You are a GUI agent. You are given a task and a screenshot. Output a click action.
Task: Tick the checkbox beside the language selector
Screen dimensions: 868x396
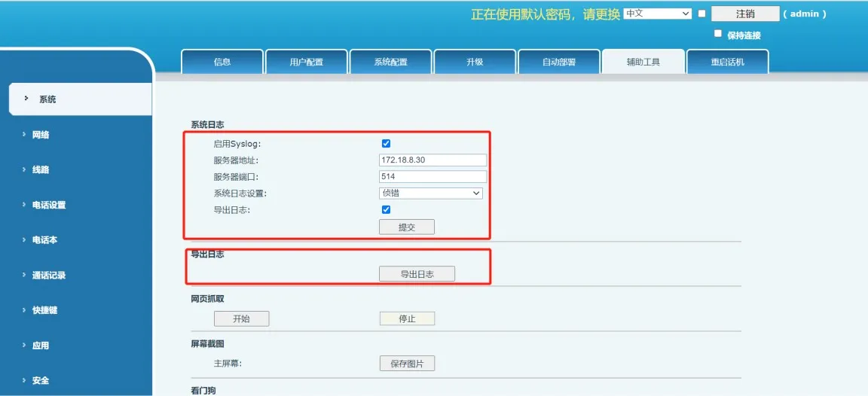pos(702,14)
